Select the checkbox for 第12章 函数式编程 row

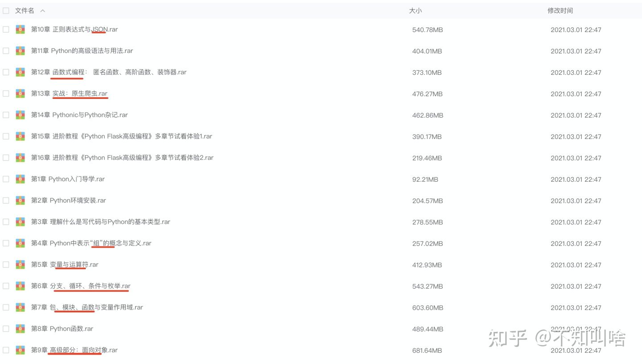pos(6,72)
